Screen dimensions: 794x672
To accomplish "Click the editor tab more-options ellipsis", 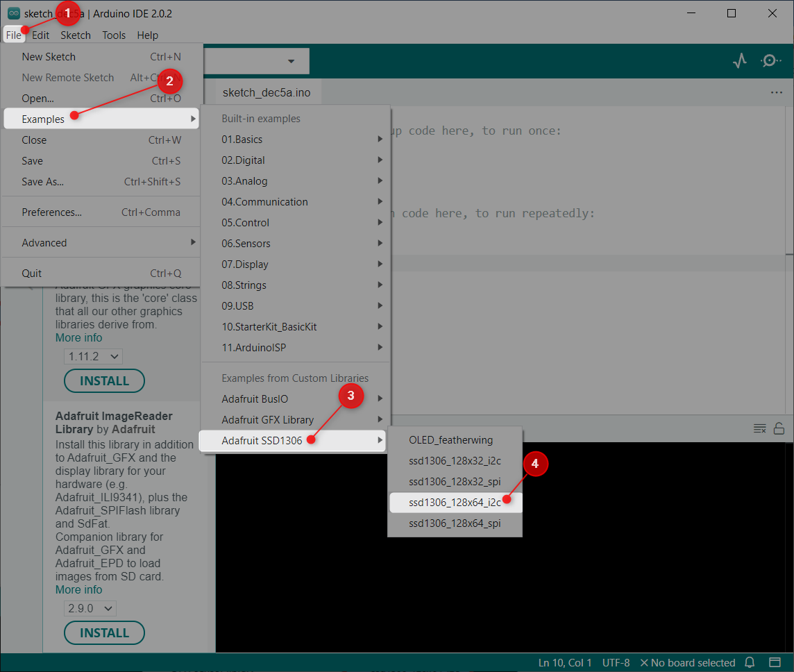I will [776, 92].
